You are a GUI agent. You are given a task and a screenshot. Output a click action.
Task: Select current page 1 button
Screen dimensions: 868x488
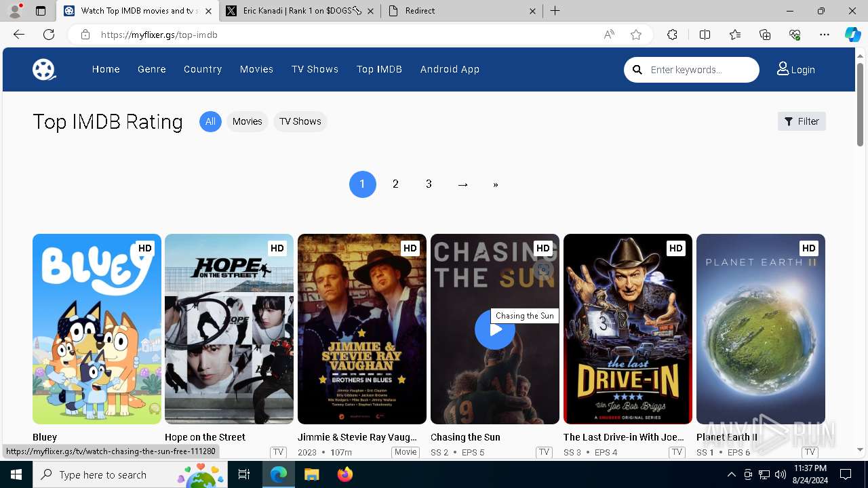(363, 184)
